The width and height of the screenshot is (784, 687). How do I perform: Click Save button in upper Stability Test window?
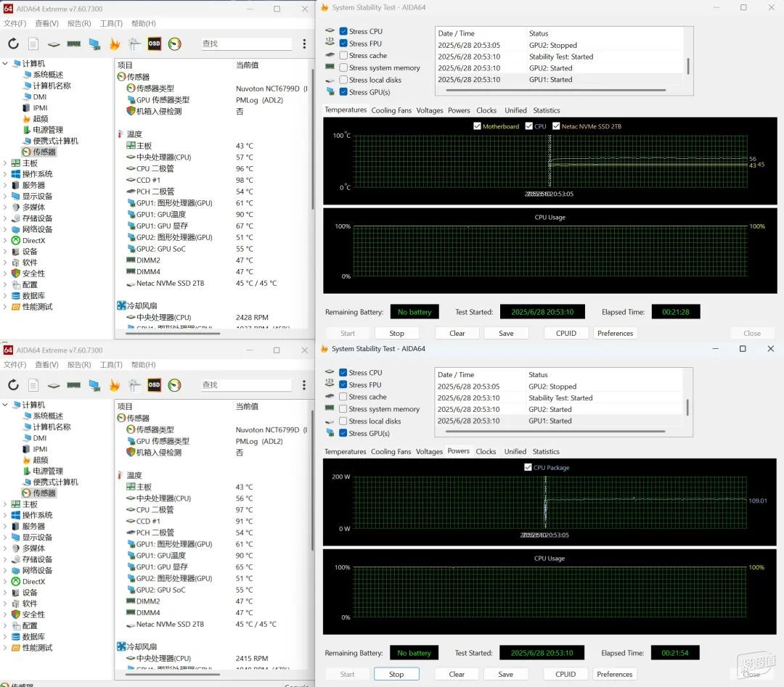[x=506, y=333]
